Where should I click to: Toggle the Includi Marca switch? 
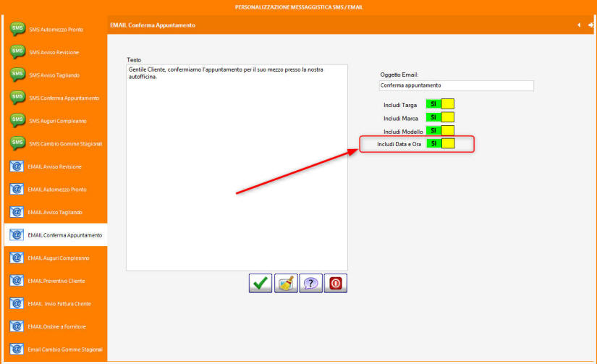[440, 117]
